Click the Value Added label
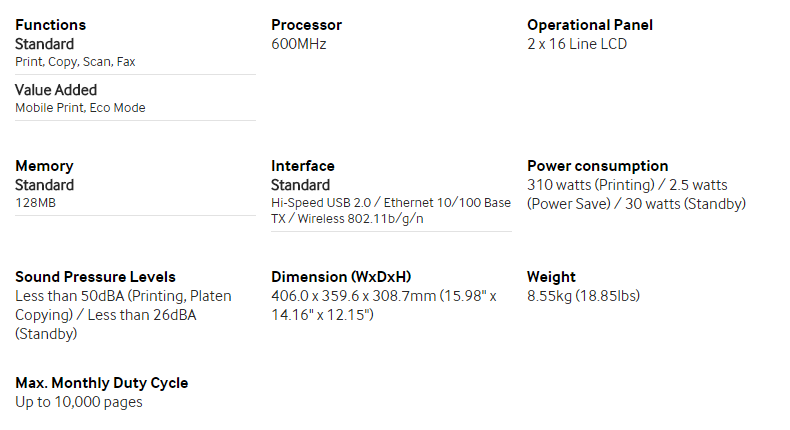 56,90
